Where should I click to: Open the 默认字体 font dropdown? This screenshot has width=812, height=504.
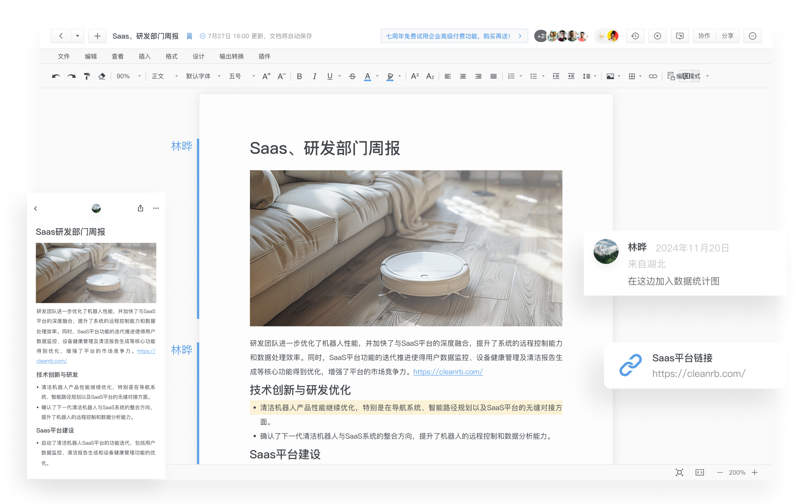203,76
